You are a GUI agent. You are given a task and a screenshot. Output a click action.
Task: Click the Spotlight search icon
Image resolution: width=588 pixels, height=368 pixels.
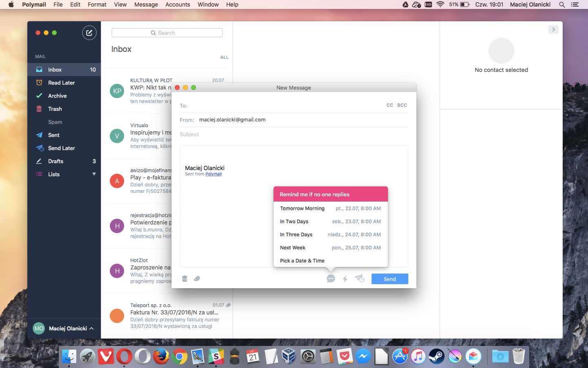pos(562,4)
